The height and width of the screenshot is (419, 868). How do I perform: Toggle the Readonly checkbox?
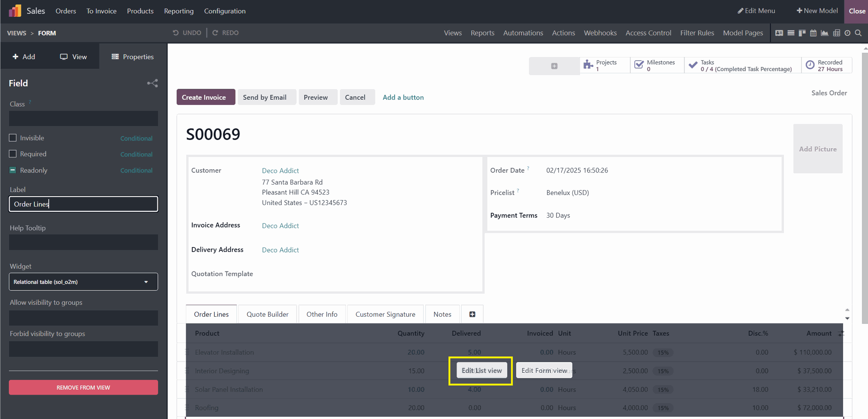[x=13, y=170]
